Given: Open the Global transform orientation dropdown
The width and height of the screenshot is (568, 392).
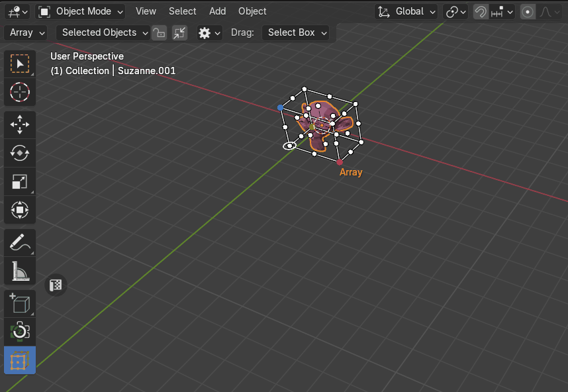Looking at the screenshot, I should coord(406,12).
